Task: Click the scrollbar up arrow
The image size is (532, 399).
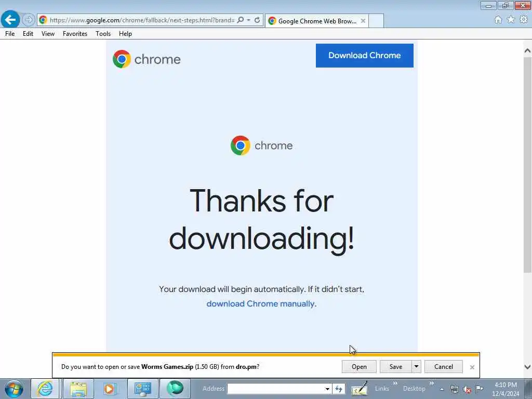Action: click(527, 51)
